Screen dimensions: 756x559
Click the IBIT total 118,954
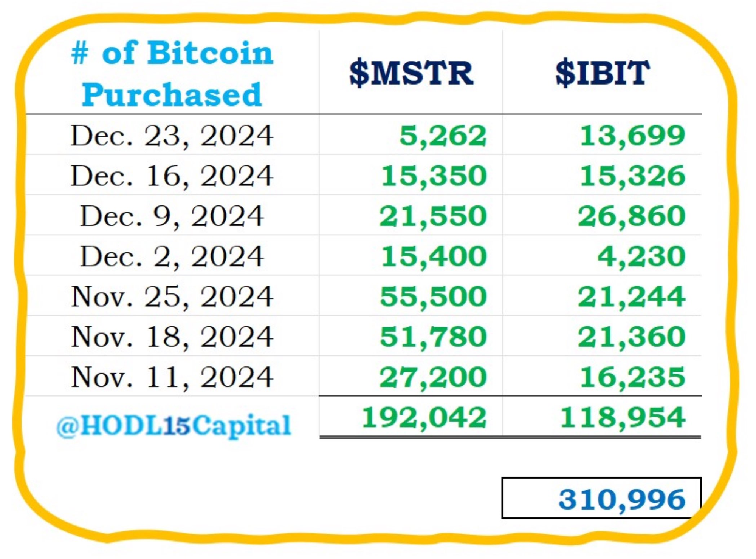(x=623, y=418)
